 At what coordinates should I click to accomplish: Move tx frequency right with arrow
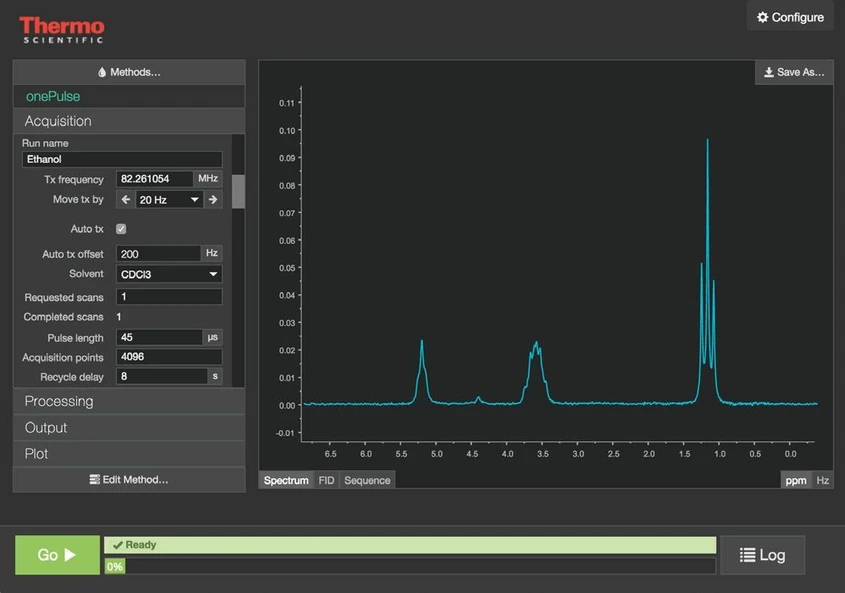point(213,199)
